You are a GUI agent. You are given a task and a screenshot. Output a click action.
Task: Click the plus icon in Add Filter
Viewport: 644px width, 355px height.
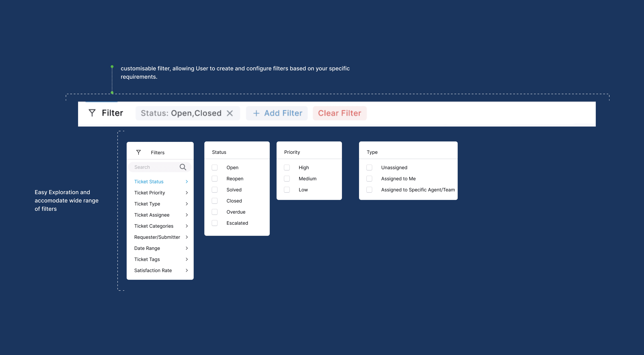[x=256, y=113]
